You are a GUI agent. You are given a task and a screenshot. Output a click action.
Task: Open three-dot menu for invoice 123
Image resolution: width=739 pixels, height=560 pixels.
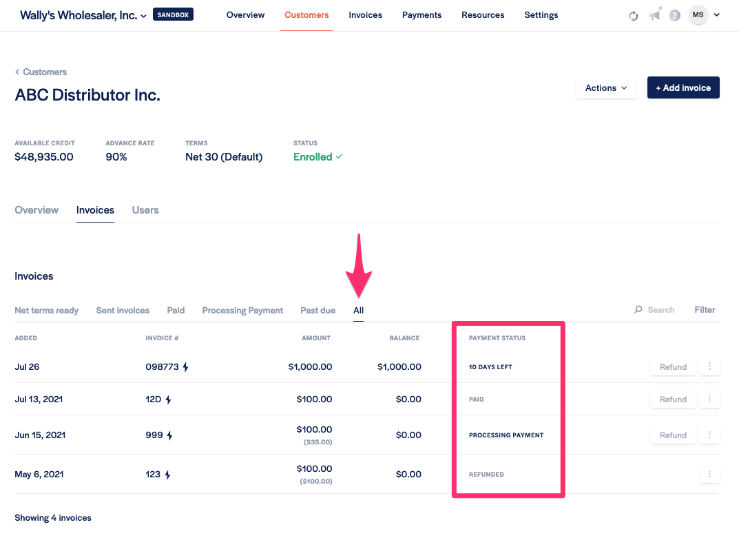(x=709, y=475)
